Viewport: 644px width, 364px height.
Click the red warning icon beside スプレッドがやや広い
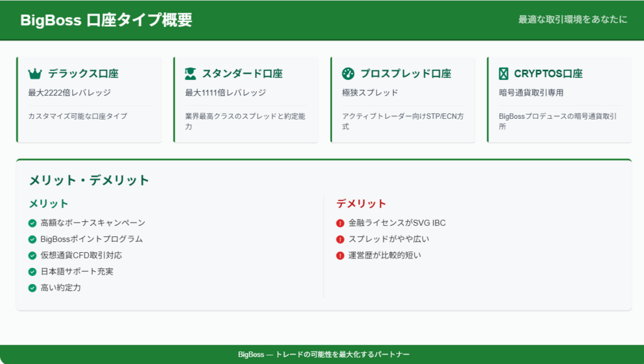point(340,239)
